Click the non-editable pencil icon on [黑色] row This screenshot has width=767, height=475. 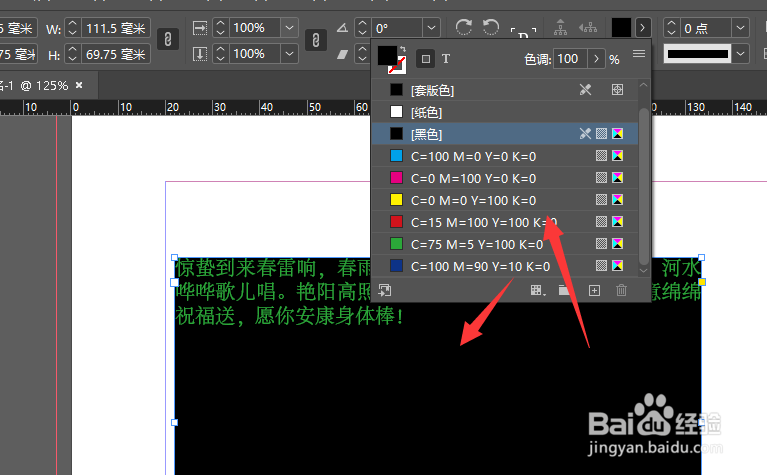coord(585,134)
